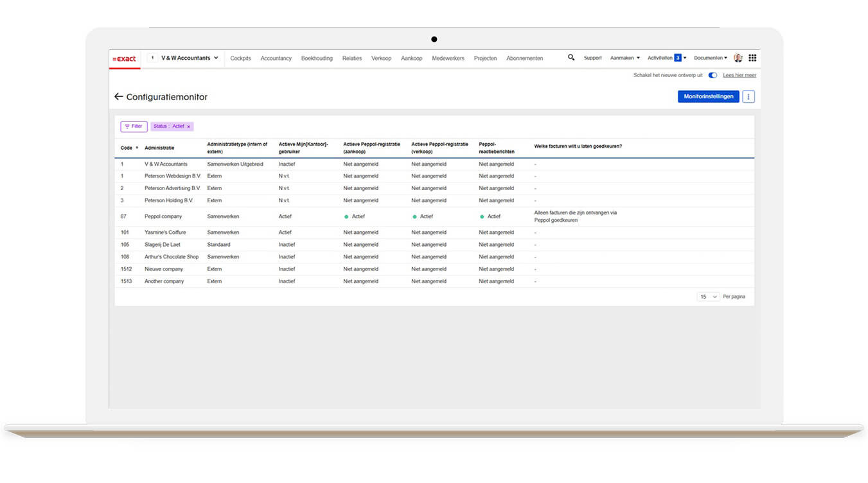
Task: Open the Medewerkers menu
Action: click(x=448, y=58)
